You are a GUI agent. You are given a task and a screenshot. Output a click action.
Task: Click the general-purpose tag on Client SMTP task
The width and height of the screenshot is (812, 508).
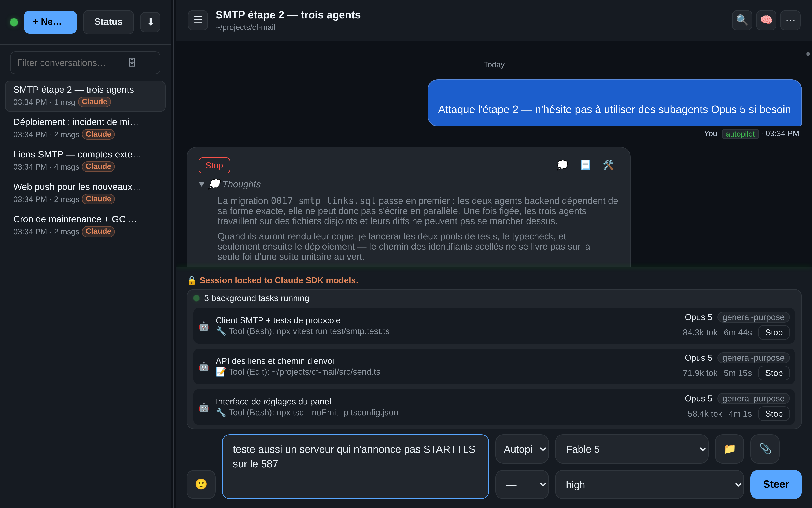pos(753,317)
